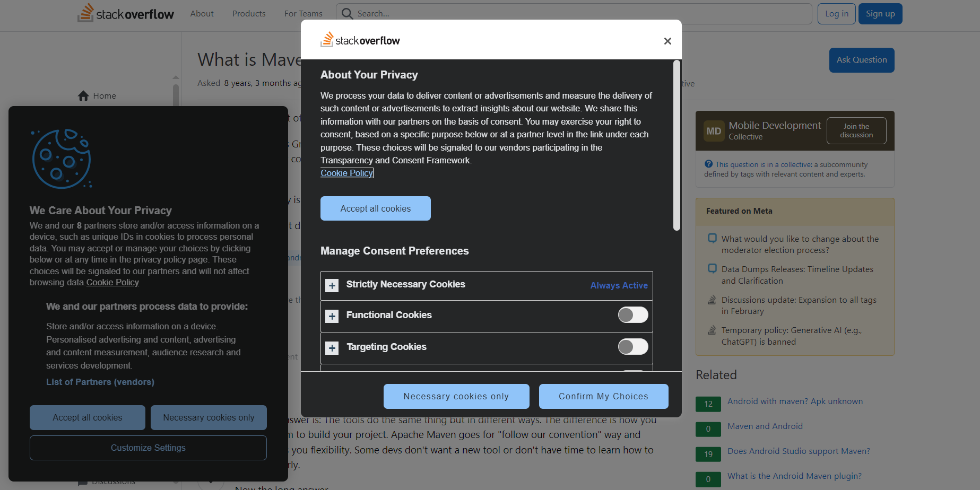Image resolution: width=980 pixels, height=490 pixels.
Task: Close the privacy preferences dialog
Action: point(667,41)
